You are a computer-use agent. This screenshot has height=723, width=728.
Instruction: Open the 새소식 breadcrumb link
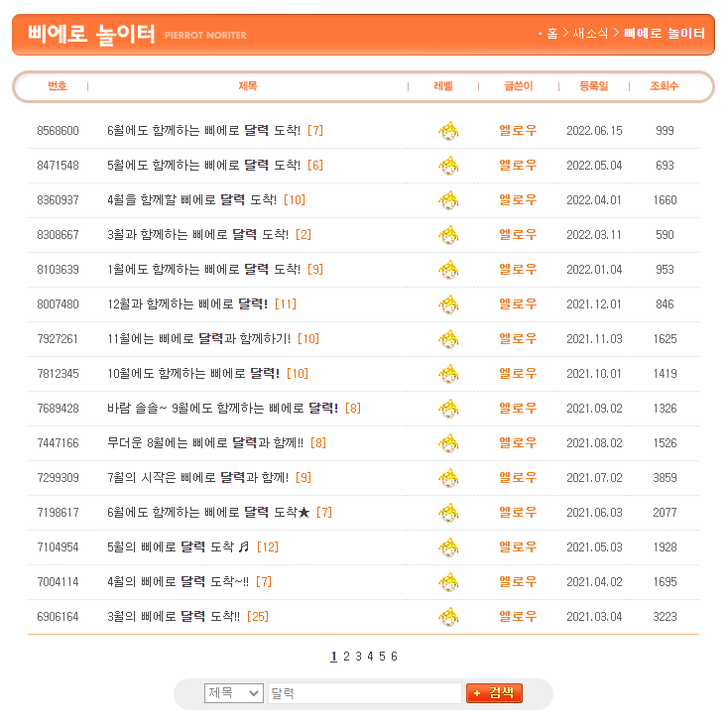click(x=590, y=34)
